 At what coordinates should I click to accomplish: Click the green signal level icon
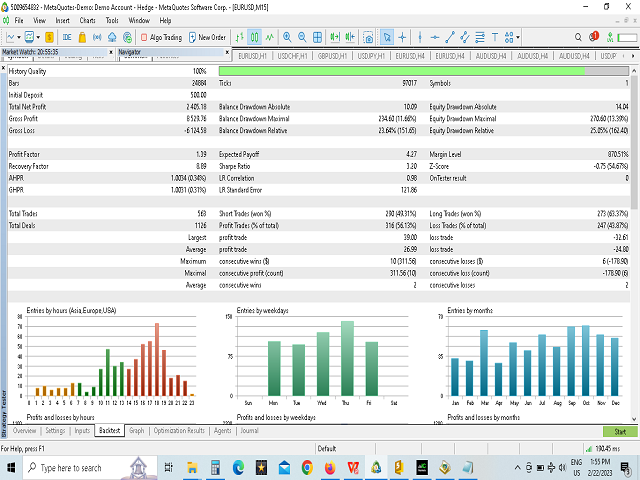click(610, 38)
